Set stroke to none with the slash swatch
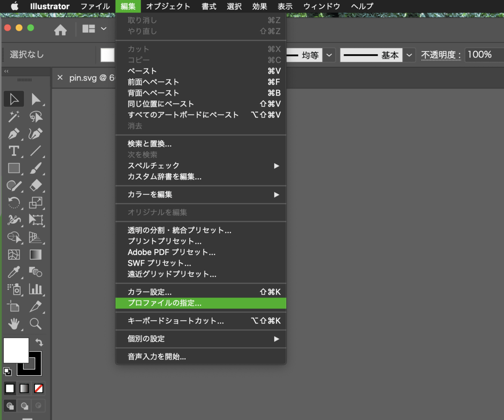Viewport: 504px width, 420px height. point(39,389)
